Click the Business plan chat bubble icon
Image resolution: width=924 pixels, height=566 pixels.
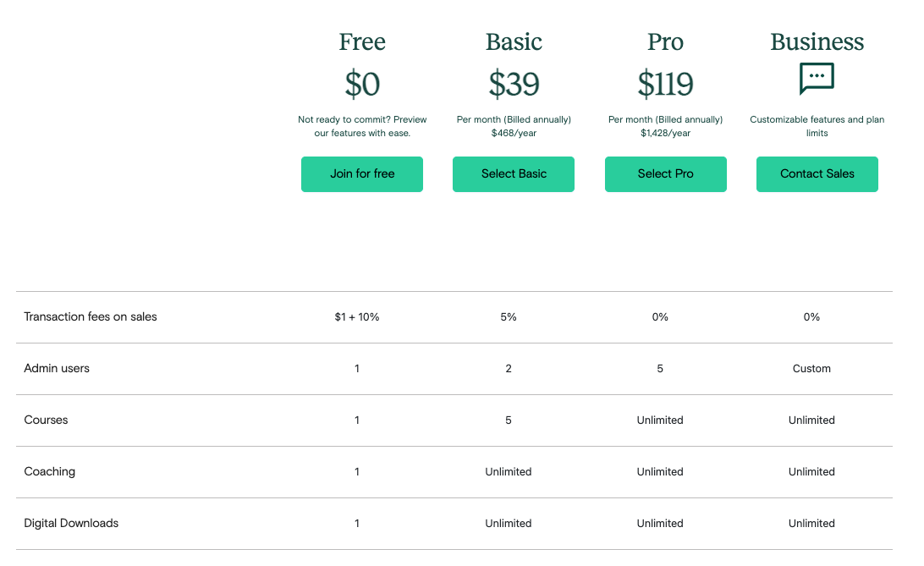pos(817,79)
